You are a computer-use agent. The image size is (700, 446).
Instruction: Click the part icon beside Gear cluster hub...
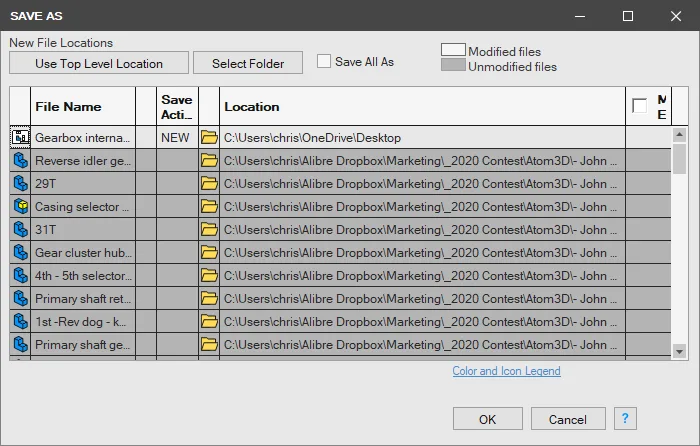(x=21, y=252)
